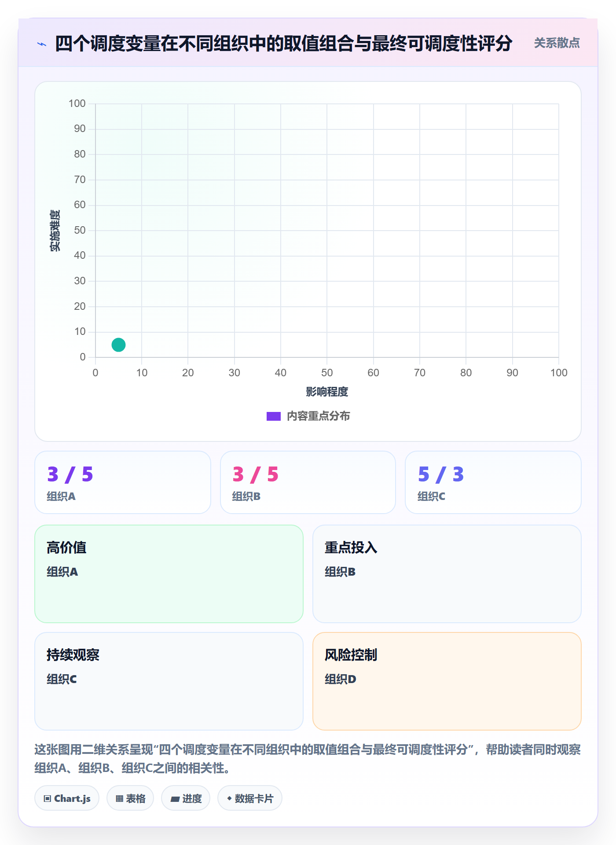Image resolution: width=616 pixels, height=845 pixels.
Task: Click the Chart.js tag chip
Action: [67, 798]
